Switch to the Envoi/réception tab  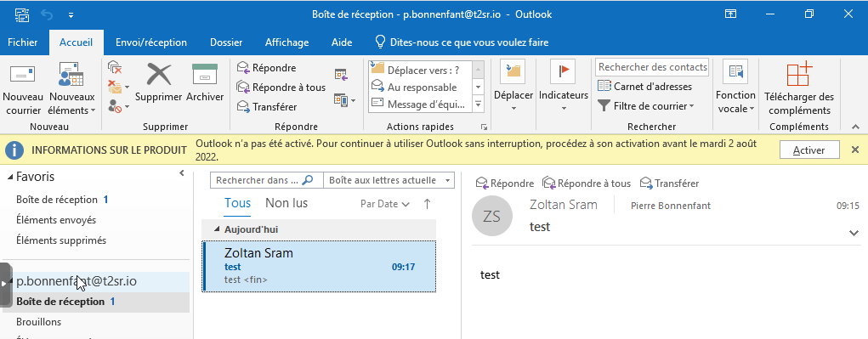(x=151, y=42)
